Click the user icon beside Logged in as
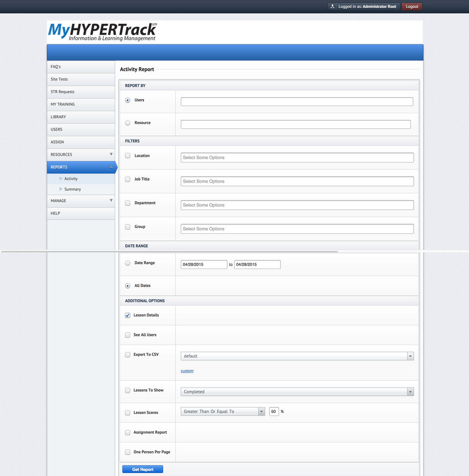 [x=332, y=6]
